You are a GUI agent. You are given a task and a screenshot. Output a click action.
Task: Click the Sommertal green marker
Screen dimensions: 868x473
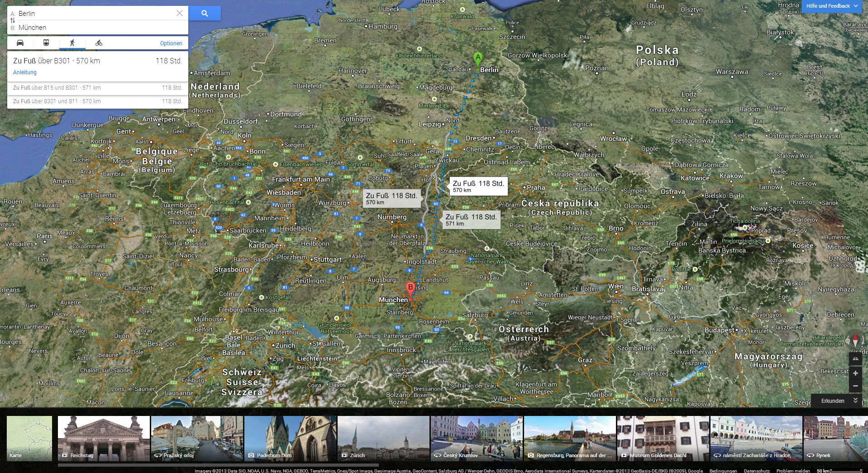pos(360,158)
